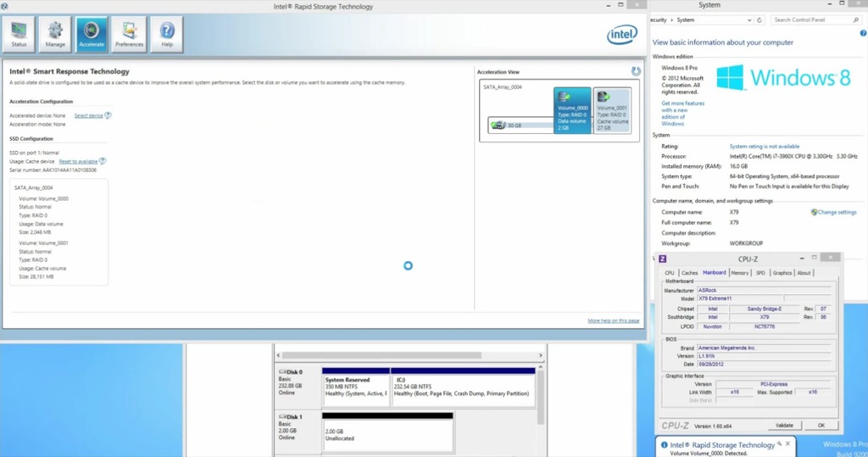Click System breadcrumb in address bar
The height and width of the screenshot is (457, 868).
tap(685, 20)
